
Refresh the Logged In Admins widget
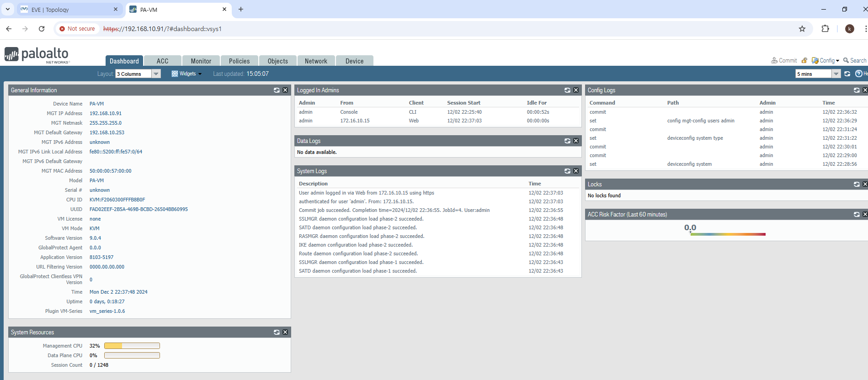pyautogui.click(x=567, y=90)
